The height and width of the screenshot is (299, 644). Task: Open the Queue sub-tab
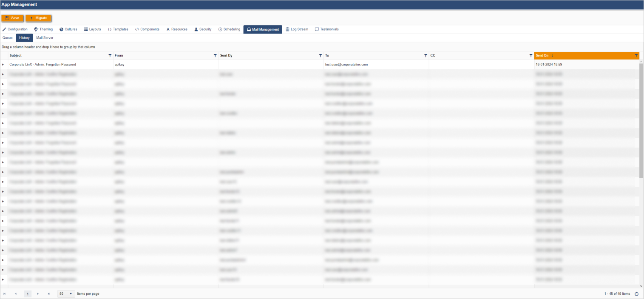click(x=8, y=38)
